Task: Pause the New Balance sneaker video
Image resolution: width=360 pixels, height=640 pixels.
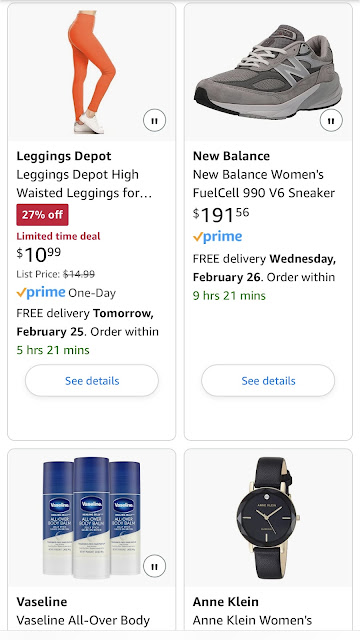Action: (331, 120)
